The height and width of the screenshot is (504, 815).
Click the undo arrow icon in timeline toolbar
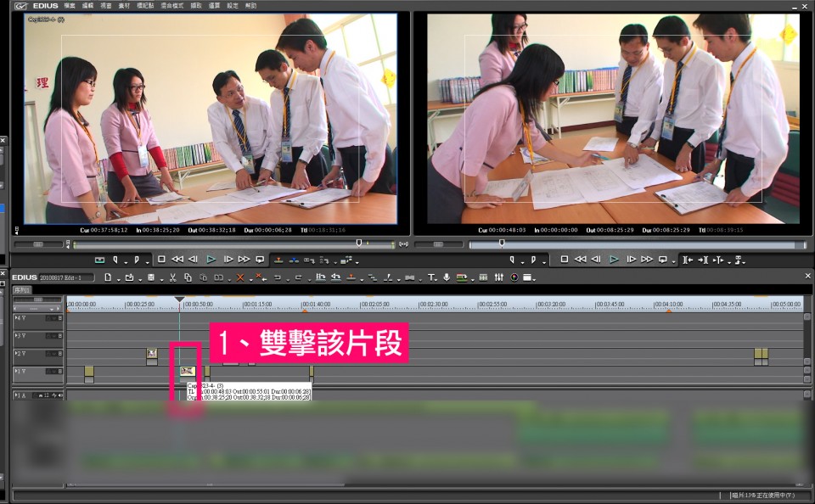coord(277,277)
